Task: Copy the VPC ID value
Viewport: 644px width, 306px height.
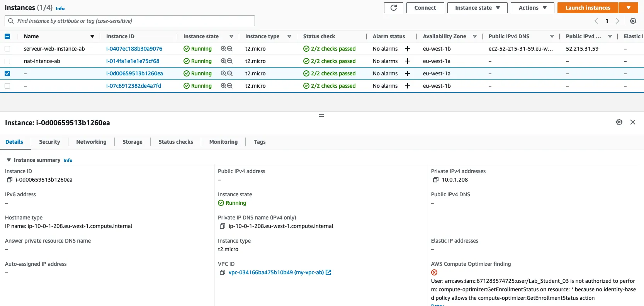Action: click(222, 272)
